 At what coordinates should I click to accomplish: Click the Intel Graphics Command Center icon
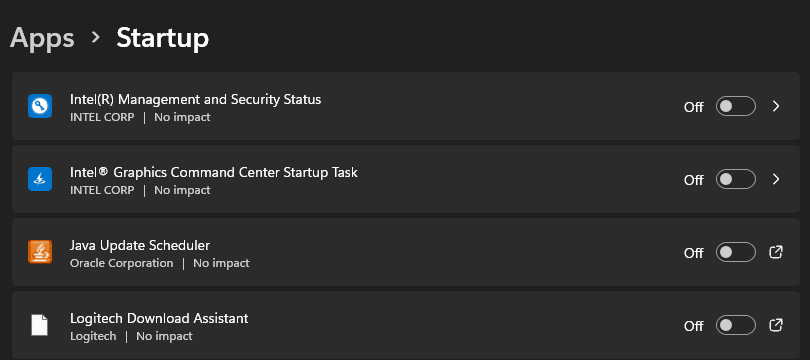point(40,179)
